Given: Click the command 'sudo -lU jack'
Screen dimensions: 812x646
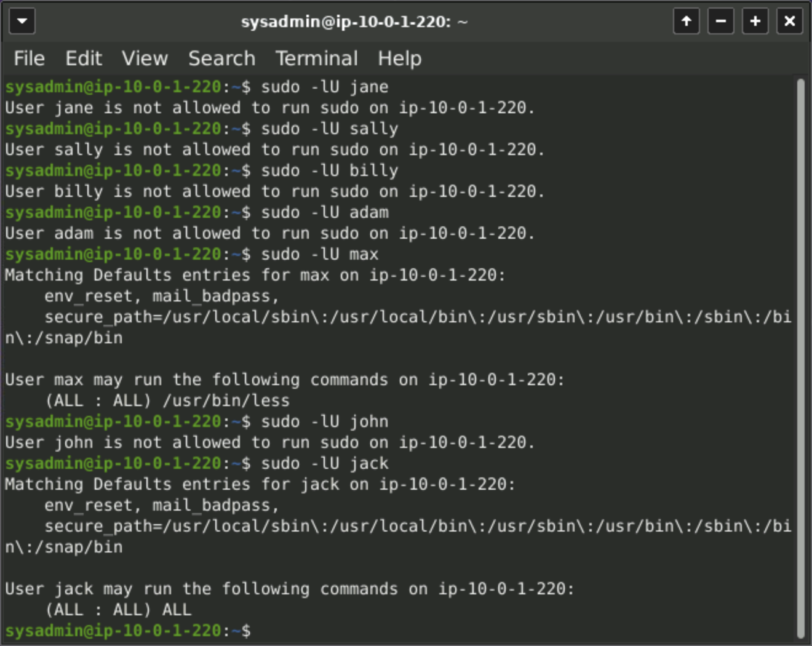Looking at the screenshot, I should pyautogui.click(x=325, y=463).
